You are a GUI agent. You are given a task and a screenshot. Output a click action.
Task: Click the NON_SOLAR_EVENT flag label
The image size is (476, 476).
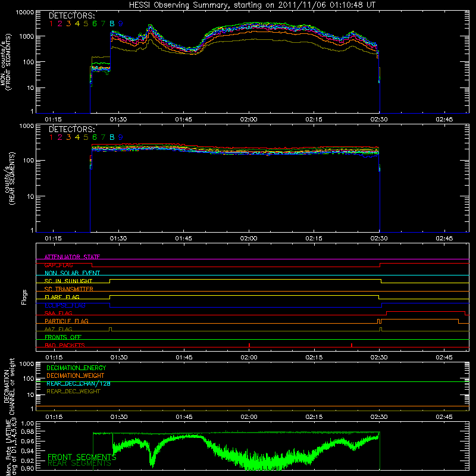pos(72,273)
